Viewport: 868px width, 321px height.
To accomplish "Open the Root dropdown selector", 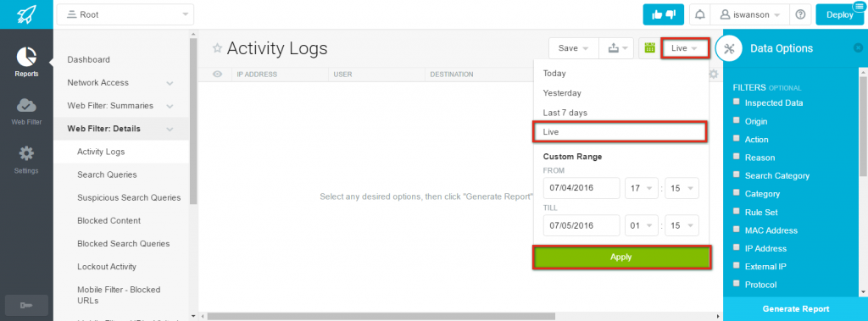I will (x=125, y=15).
